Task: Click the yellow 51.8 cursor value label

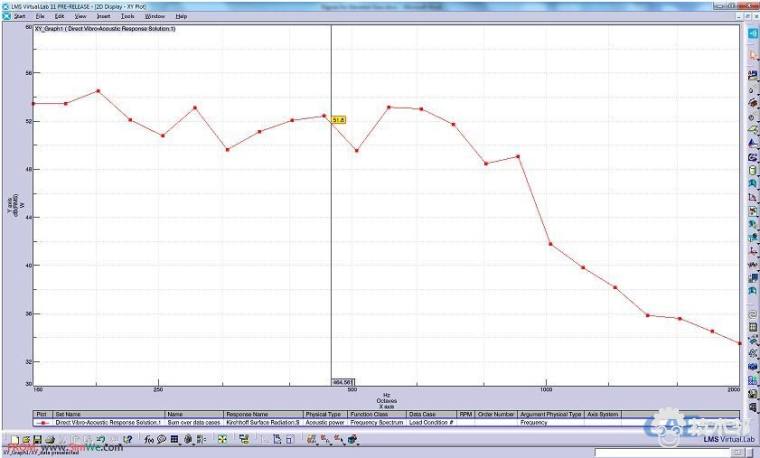Action: click(x=338, y=120)
